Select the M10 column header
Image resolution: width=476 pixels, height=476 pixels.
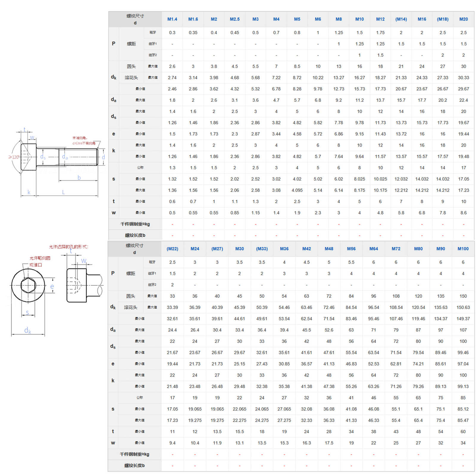coord(359,19)
